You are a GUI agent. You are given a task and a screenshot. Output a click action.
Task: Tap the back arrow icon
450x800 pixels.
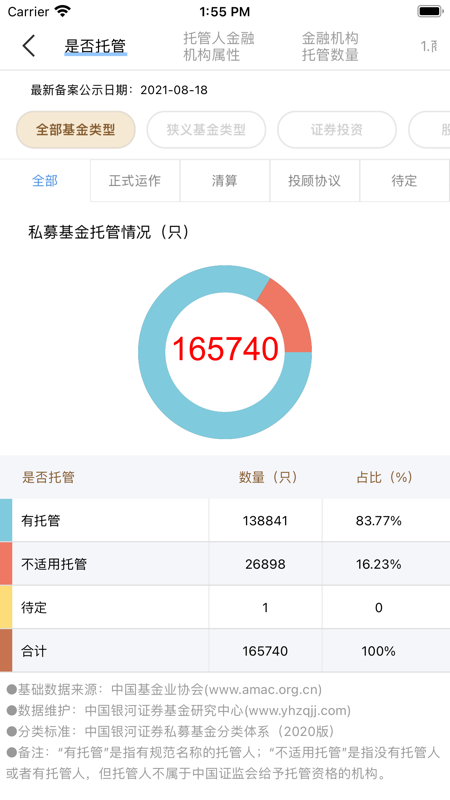pos(30,46)
